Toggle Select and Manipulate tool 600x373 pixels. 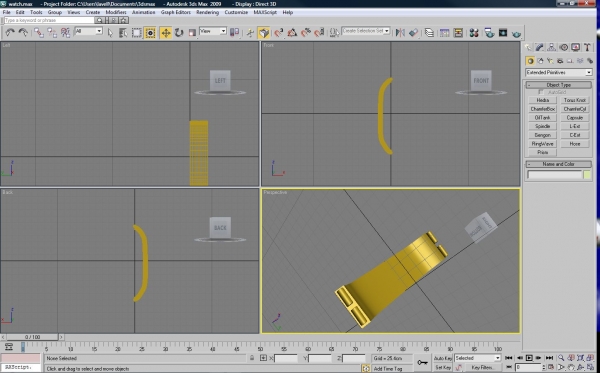click(250, 33)
